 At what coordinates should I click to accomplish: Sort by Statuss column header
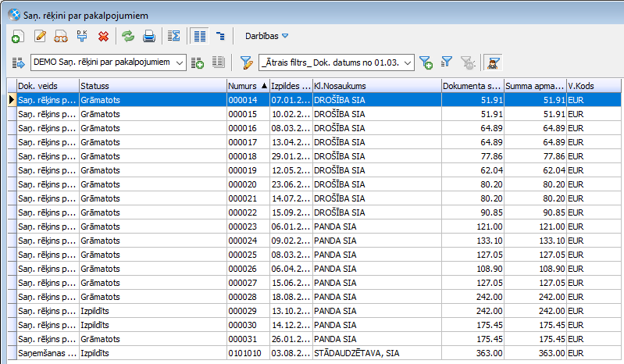click(x=153, y=86)
